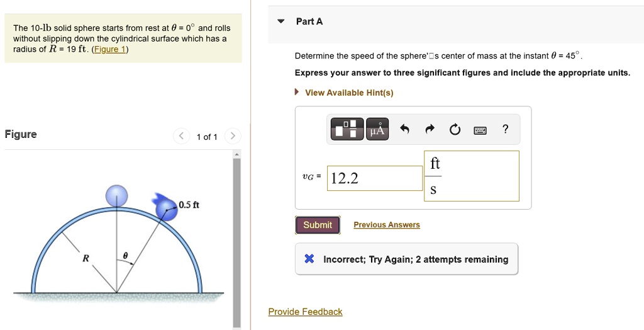This screenshot has height=330, width=644.
Task: Go to previous figure arrow
Action: pyautogui.click(x=181, y=136)
